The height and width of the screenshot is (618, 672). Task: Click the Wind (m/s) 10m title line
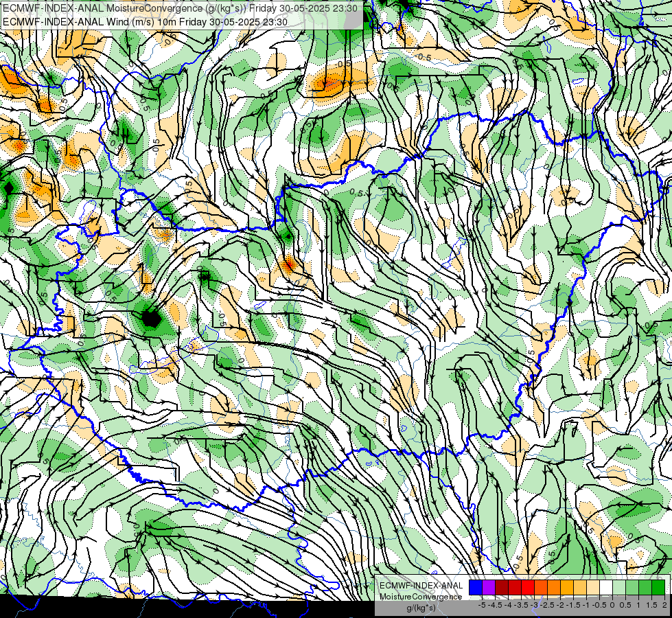point(145,22)
